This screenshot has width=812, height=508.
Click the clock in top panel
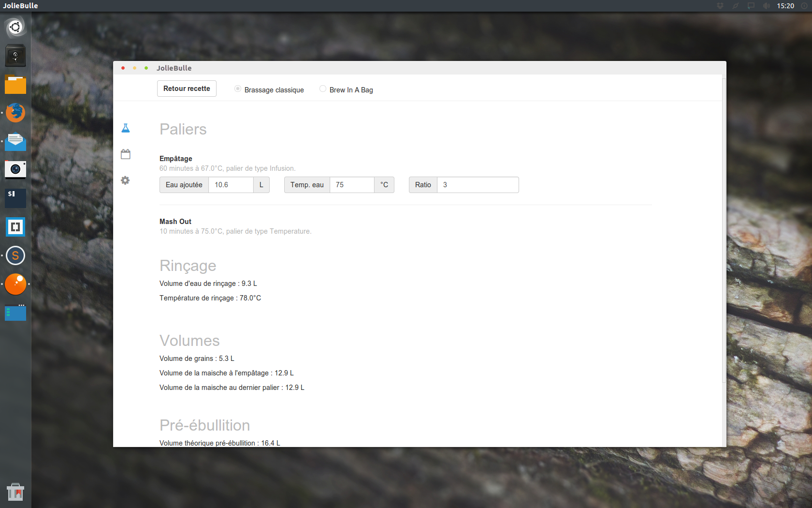click(785, 6)
